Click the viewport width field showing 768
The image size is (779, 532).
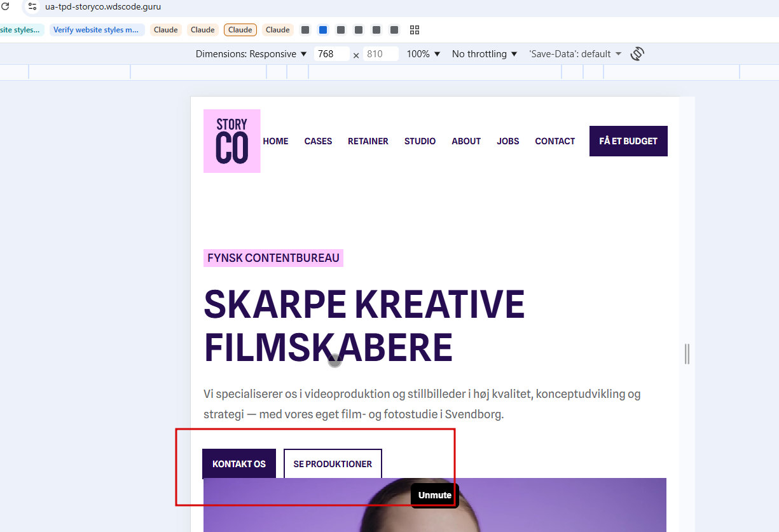(x=331, y=54)
